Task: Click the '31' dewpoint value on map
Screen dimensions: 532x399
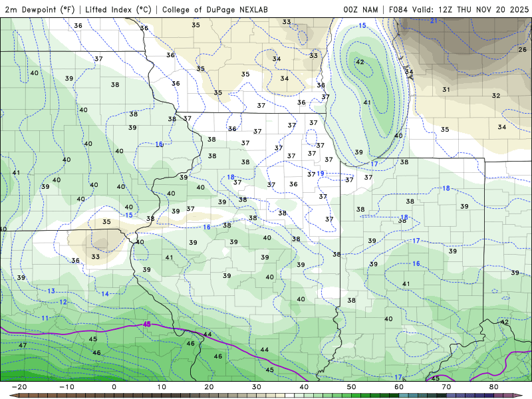Action: click(x=446, y=90)
